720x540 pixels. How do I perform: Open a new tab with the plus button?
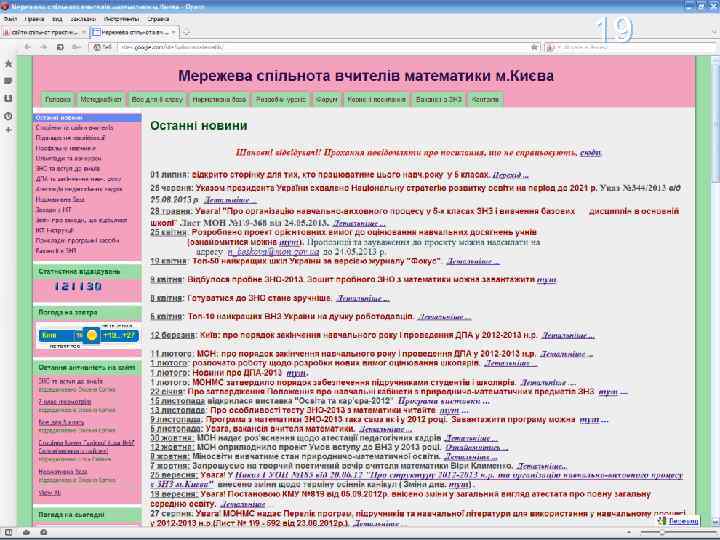pos(186,32)
